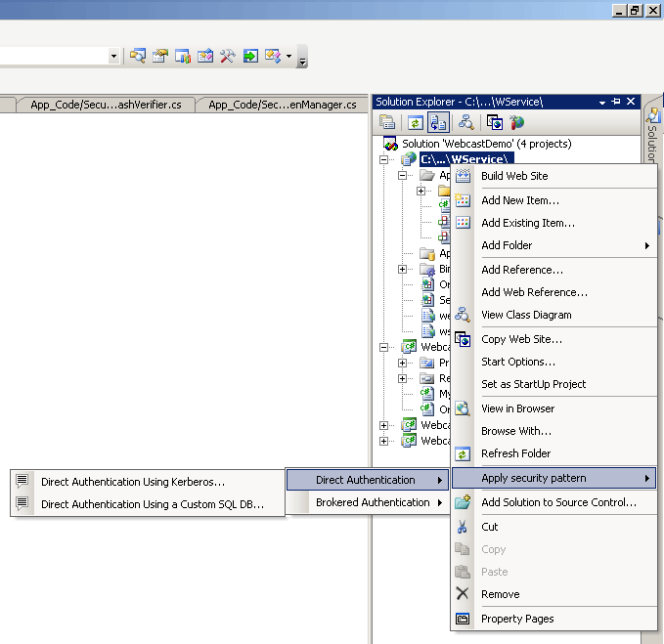664x644 pixels.
Task: Choose Add Solution to Source Control...
Action: (x=554, y=502)
